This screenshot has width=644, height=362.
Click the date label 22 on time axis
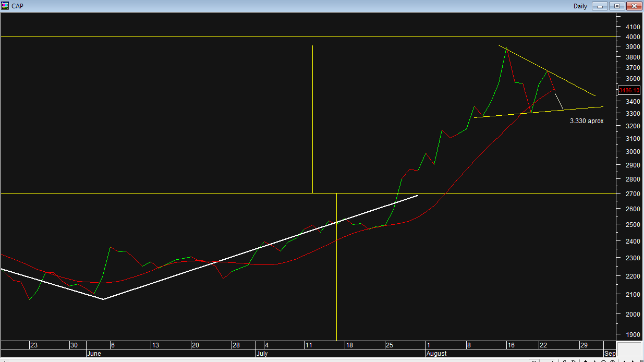tap(543, 345)
